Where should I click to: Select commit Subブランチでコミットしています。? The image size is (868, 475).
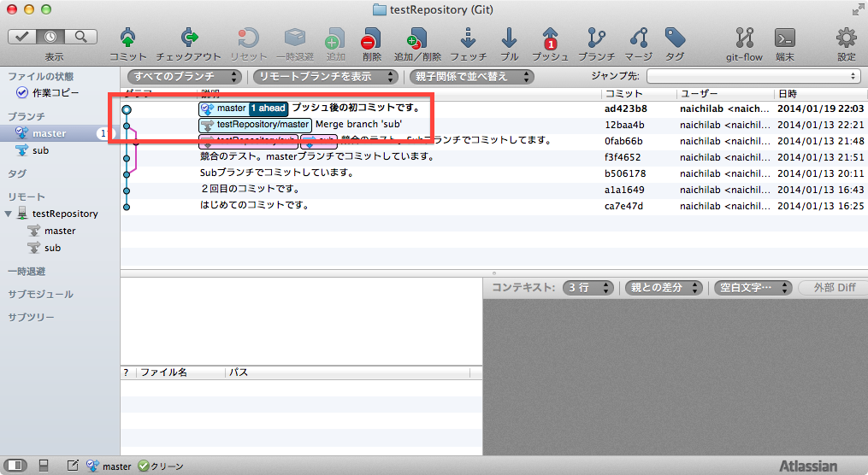click(277, 173)
